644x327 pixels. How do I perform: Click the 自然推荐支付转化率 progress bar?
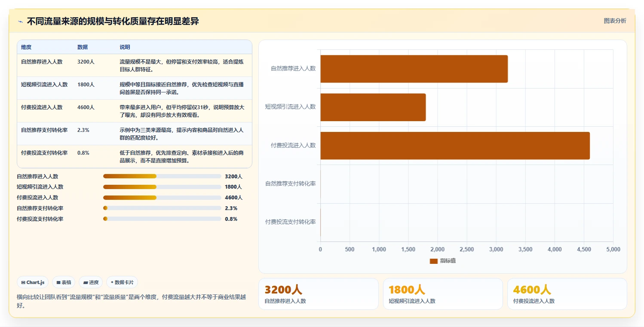pyautogui.click(x=162, y=208)
